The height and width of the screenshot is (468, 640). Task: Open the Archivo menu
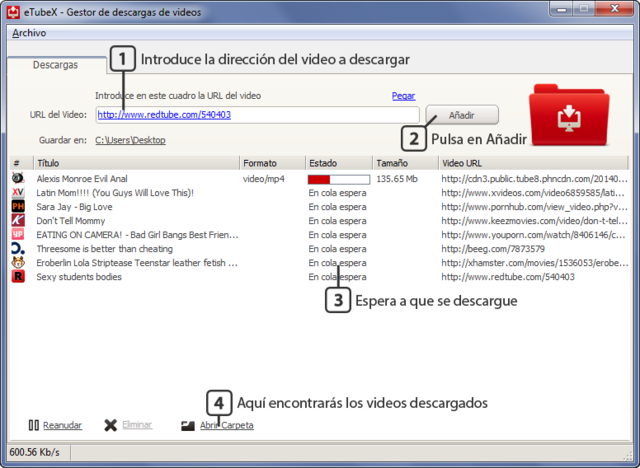point(29,33)
